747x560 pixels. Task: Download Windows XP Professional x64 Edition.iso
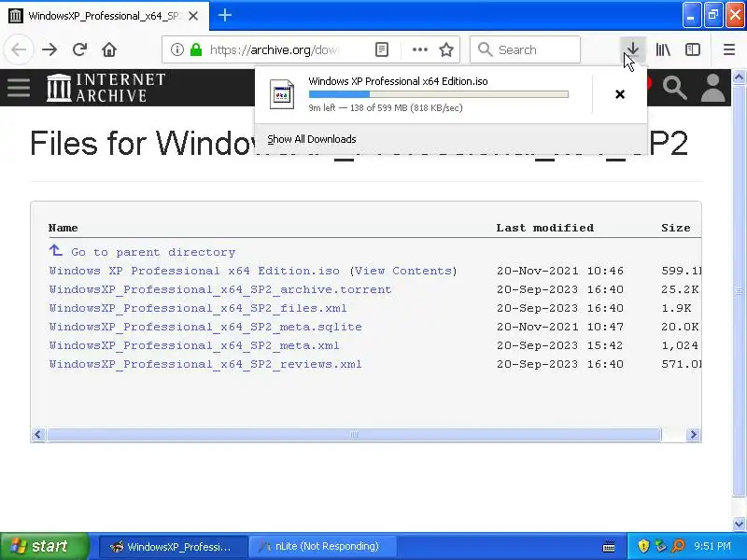(194, 271)
